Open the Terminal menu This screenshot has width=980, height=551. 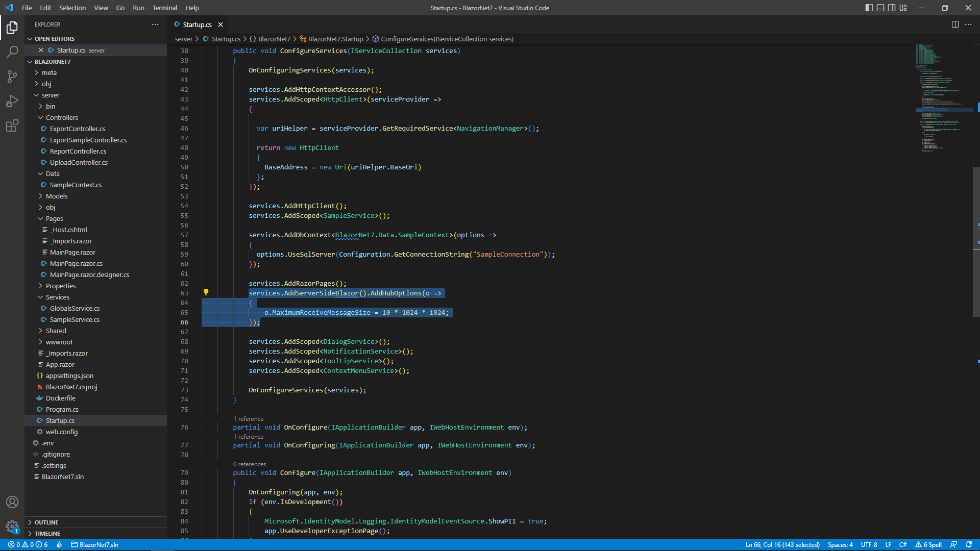(164, 8)
